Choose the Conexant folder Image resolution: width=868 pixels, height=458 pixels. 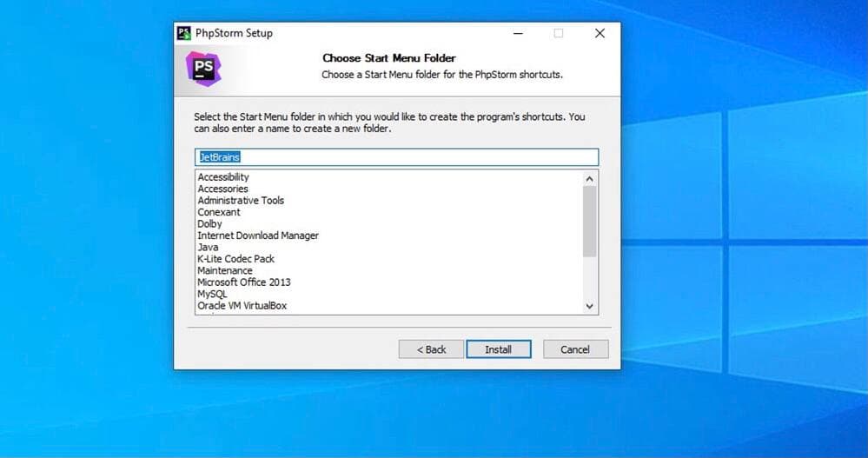tap(219, 212)
